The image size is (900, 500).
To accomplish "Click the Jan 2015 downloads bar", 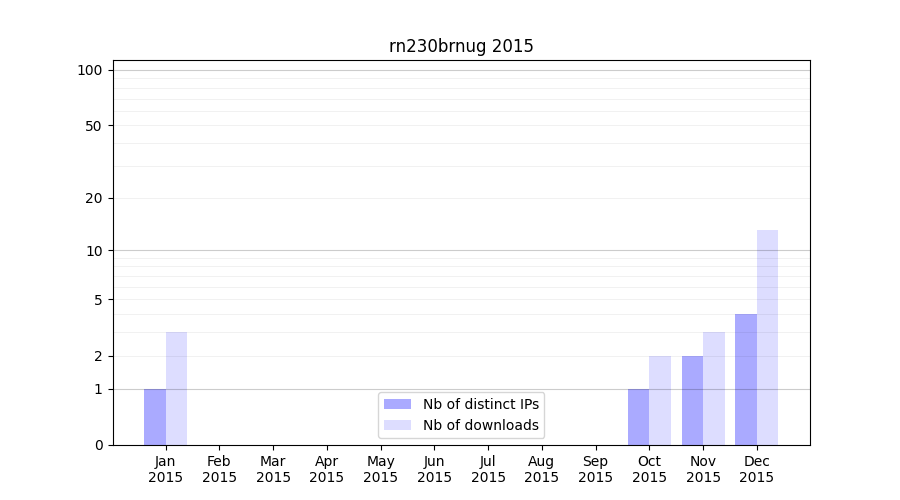I will [x=176, y=389].
